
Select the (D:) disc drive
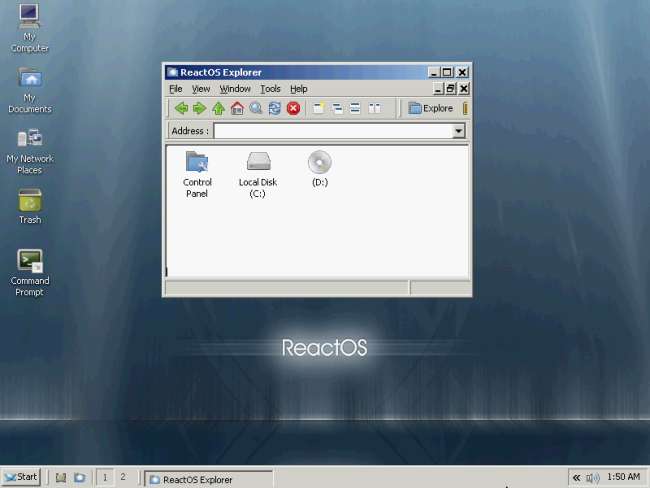coord(320,169)
